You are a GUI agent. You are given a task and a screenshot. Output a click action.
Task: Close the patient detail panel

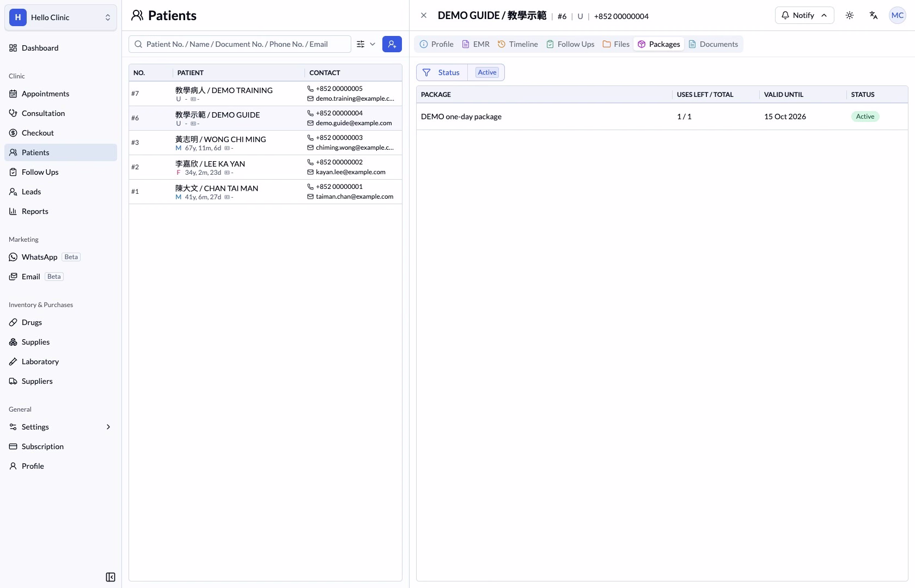coord(424,15)
